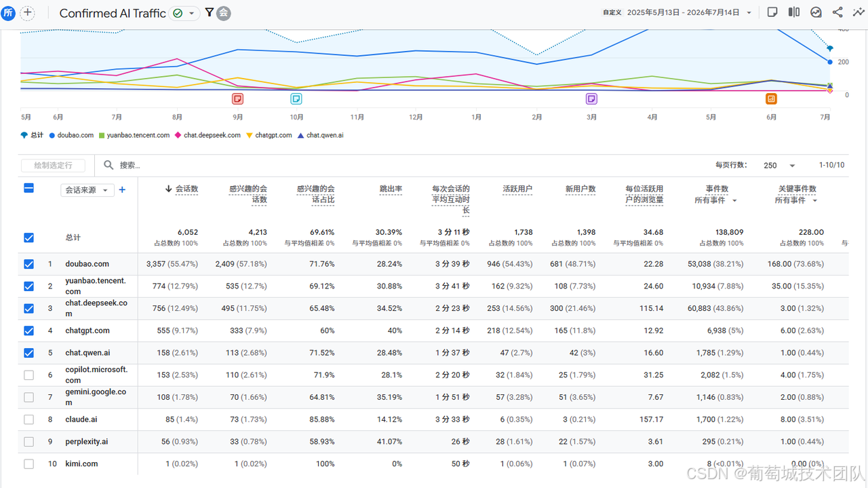
Task: Uncheck the 总计 row checkbox
Action: (x=28, y=238)
